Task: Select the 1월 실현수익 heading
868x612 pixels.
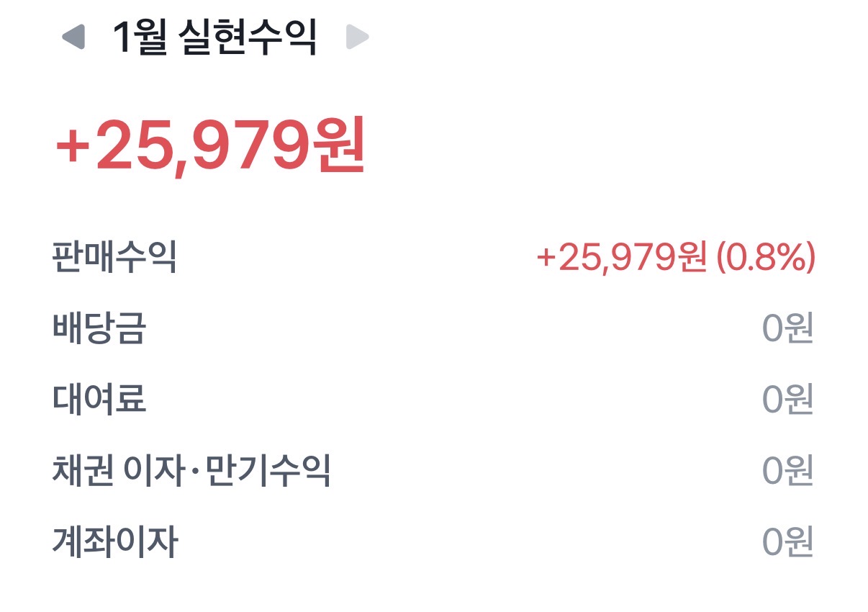Action: pos(214,37)
